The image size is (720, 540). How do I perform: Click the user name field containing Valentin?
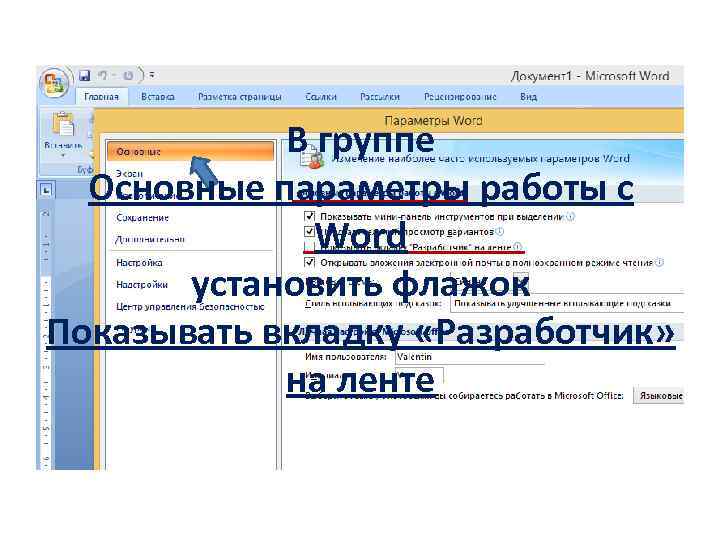[469, 357]
